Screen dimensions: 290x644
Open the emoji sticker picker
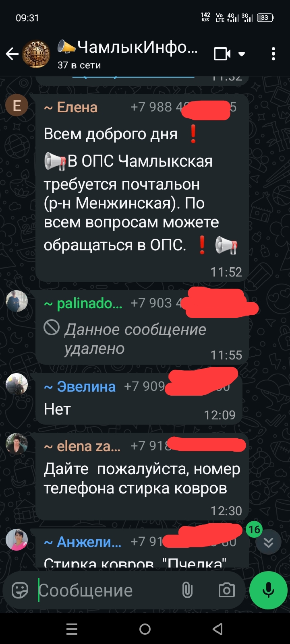(20, 590)
